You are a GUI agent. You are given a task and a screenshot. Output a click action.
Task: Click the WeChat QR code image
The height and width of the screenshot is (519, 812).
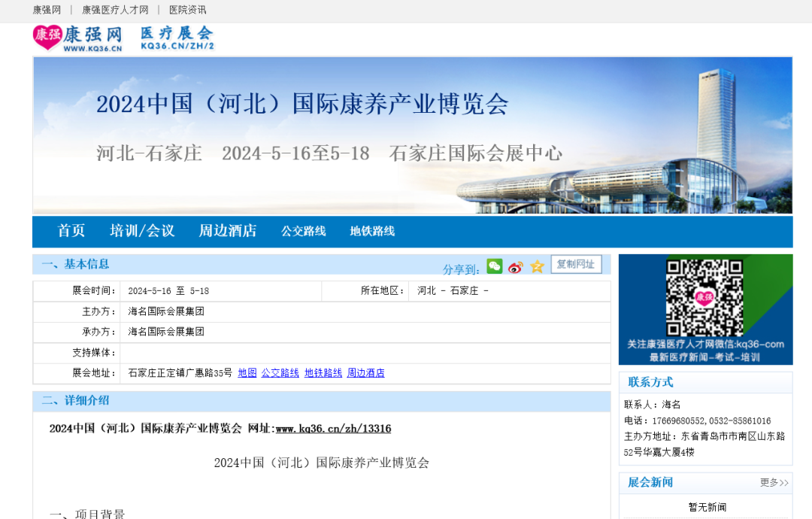(704, 299)
